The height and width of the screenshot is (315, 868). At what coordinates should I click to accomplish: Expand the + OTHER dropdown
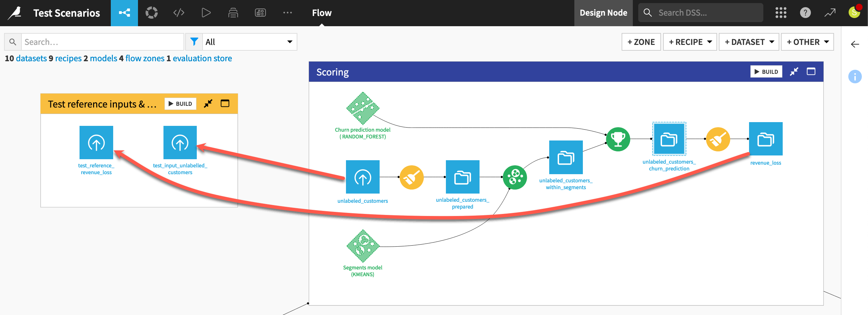(808, 42)
